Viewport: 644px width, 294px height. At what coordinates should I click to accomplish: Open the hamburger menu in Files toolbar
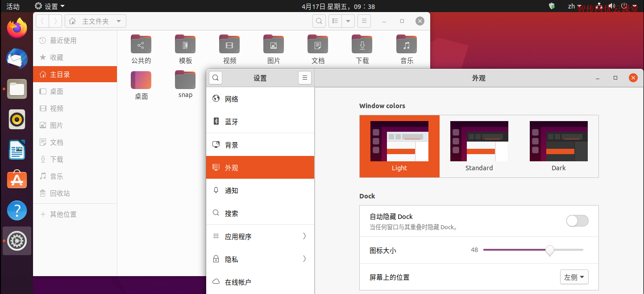pyautogui.click(x=364, y=21)
